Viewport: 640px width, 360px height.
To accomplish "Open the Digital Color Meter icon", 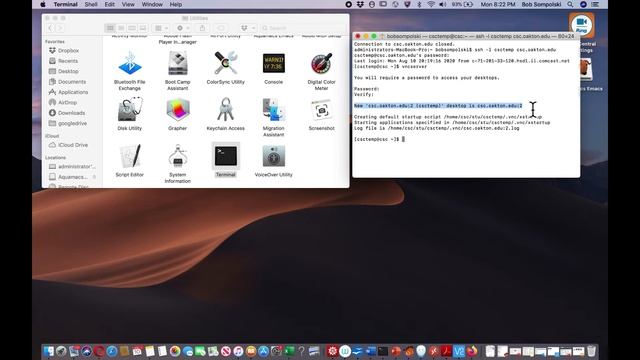I will [x=321, y=64].
